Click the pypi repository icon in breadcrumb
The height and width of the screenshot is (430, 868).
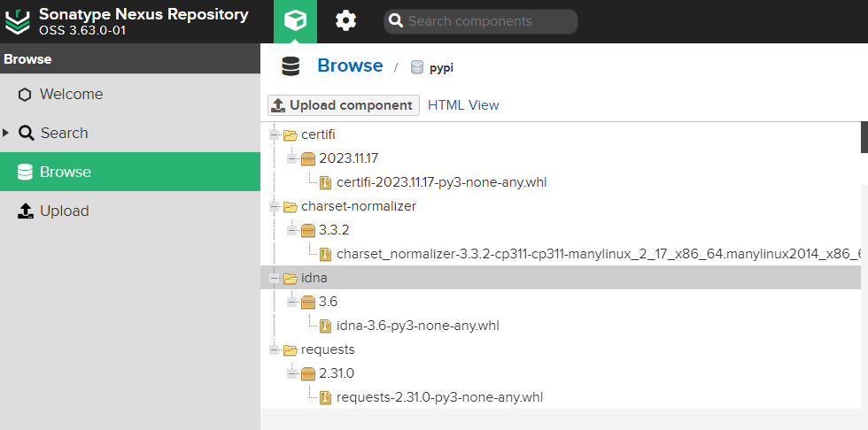(x=417, y=67)
